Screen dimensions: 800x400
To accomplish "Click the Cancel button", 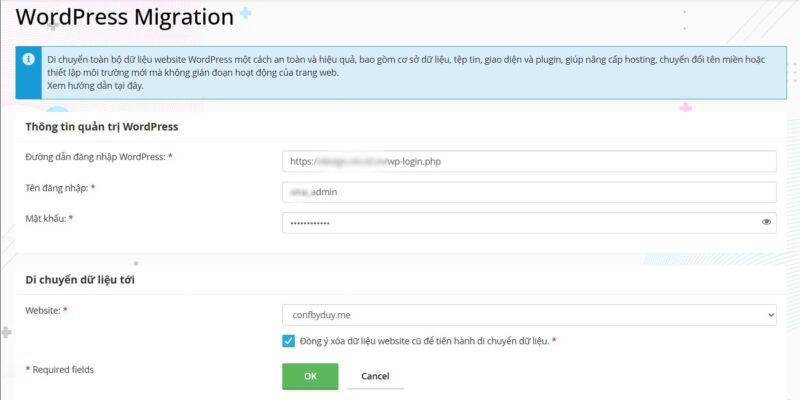I will (x=375, y=377).
